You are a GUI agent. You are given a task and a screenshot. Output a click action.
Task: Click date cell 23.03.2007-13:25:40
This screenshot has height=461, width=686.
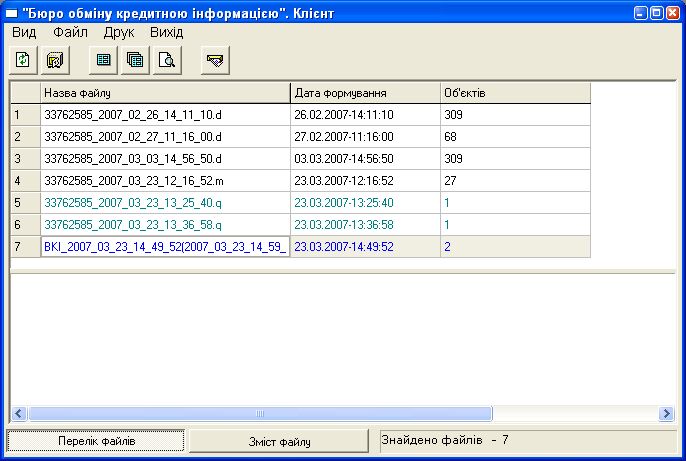pos(365,203)
